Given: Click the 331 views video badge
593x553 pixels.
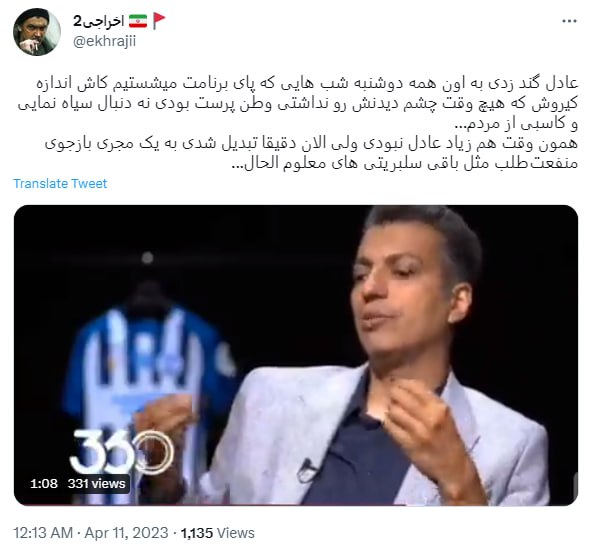Looking at the screenshot, I should coord(96,483).
